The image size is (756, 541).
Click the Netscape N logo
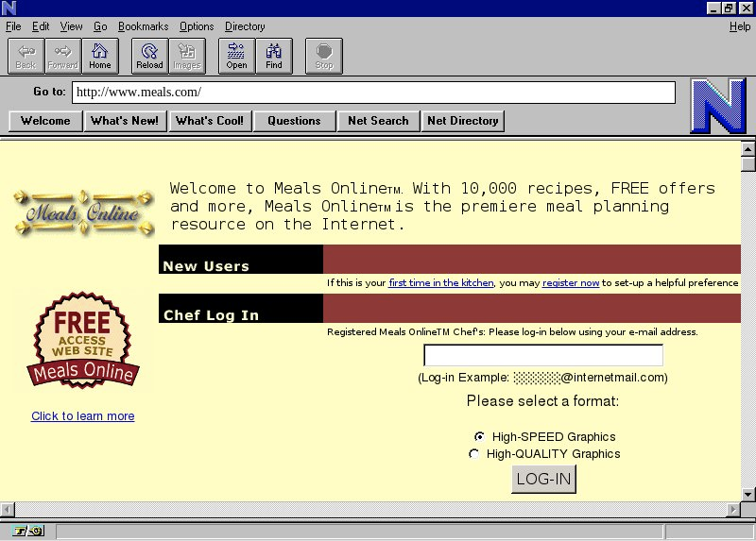click(717, 107)
